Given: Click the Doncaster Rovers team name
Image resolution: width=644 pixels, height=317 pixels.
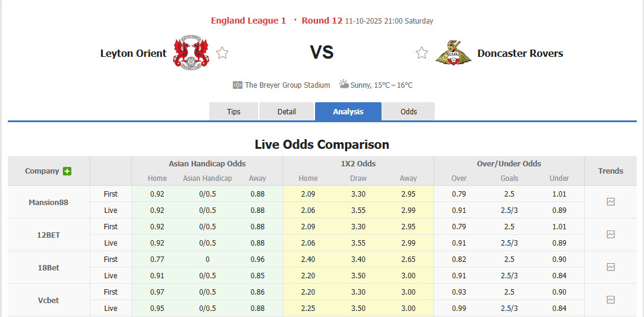Looking at the screenshot, I should pos(520,53).
